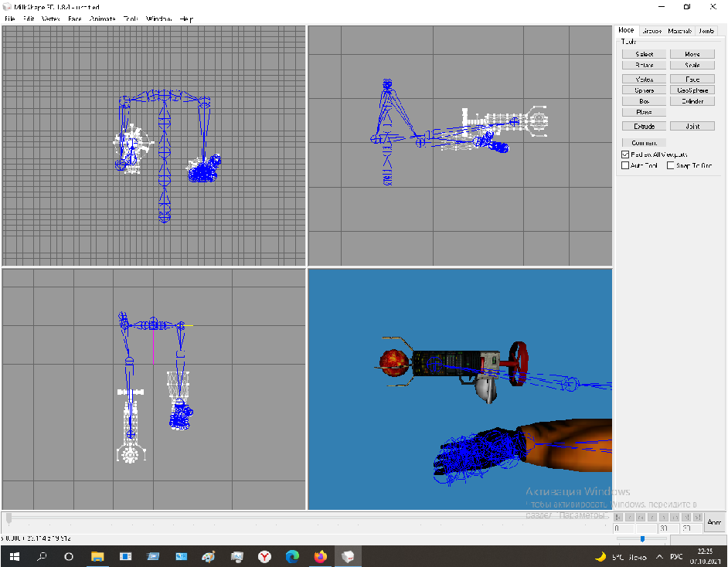Switch to the Materials tab
The height and width of the screenshot is (567, 728).
click(x=680, y=31)
